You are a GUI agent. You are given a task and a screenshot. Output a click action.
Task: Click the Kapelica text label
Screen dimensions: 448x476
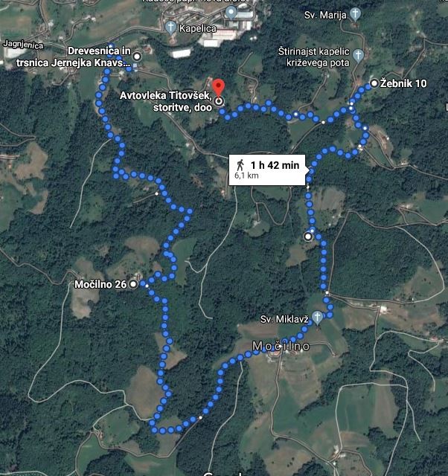click(x=198, y=28)
